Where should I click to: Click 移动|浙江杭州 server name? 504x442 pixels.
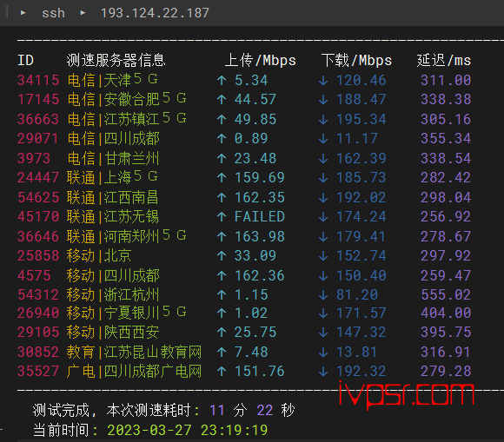click(x=113, y=294)
